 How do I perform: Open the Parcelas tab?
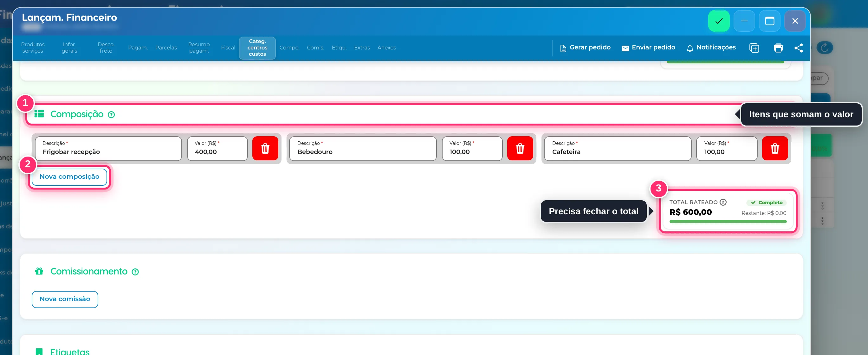coord(166,48)
